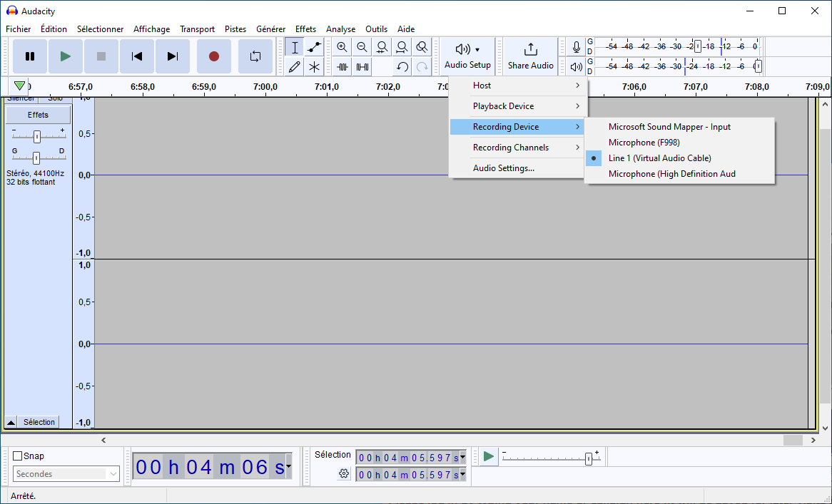This screenshot has height=504, width=832.
Task: Open the Effets menu
Action: click(305, 29)
